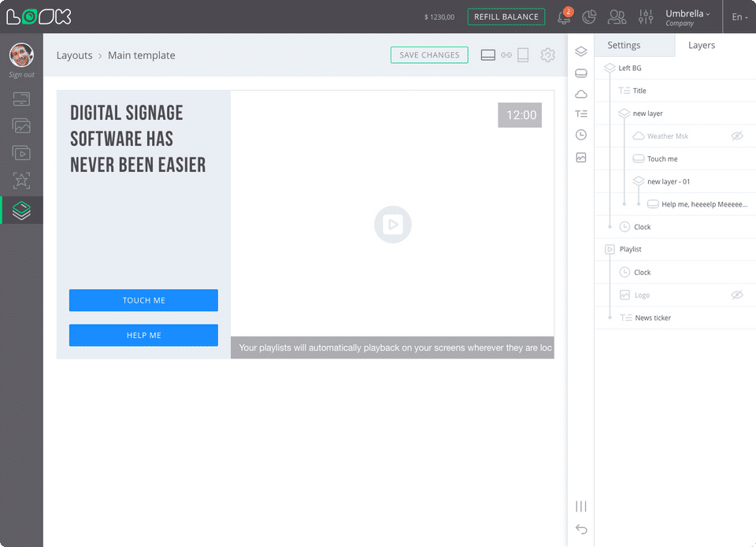Toggle visibility of Weather Msk layer

point(737,136)
